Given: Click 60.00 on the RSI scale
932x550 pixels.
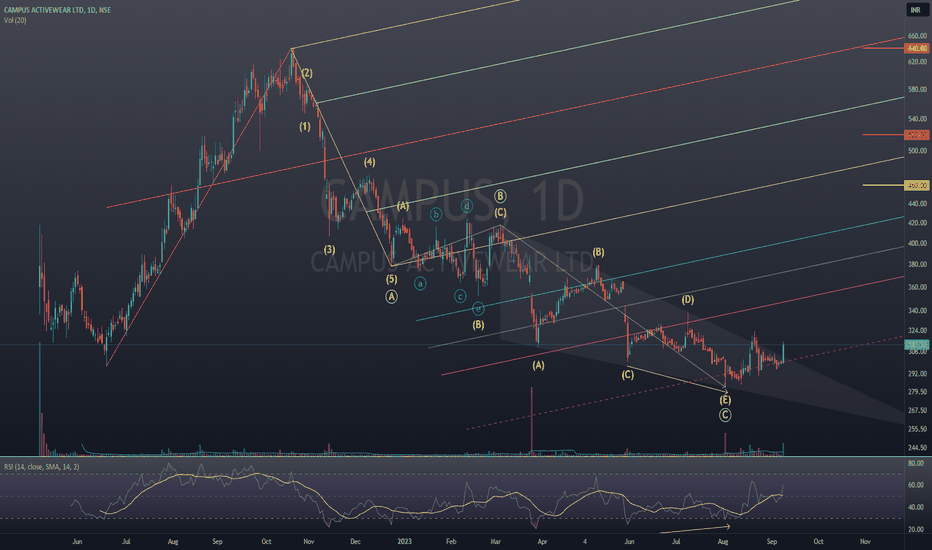Looking at the screenshot, I should tap(916, 485).
